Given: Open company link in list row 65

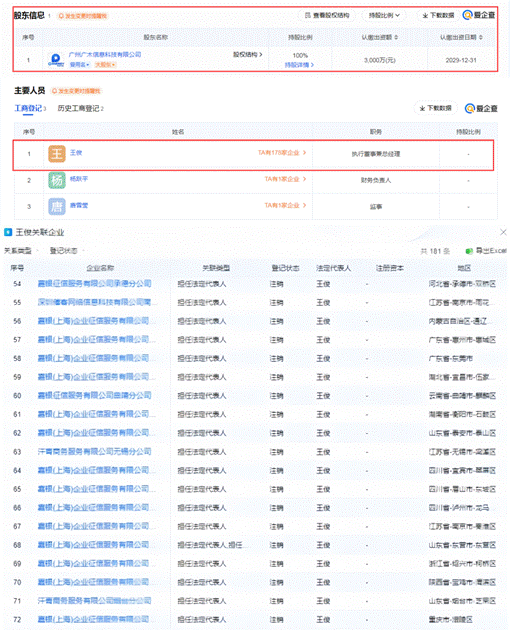Looking at the screenshot, I should (x=96, y=489).
